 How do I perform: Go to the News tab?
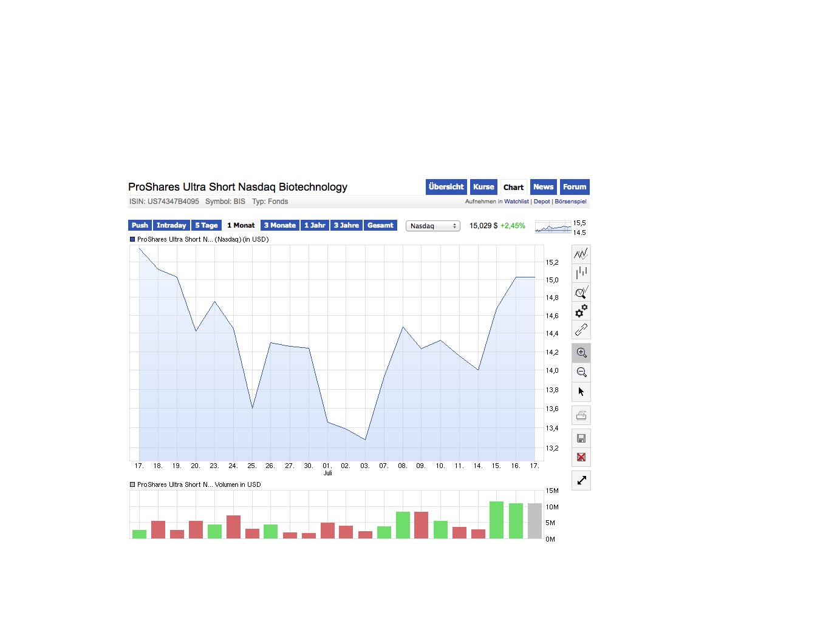tap(544, 187)
